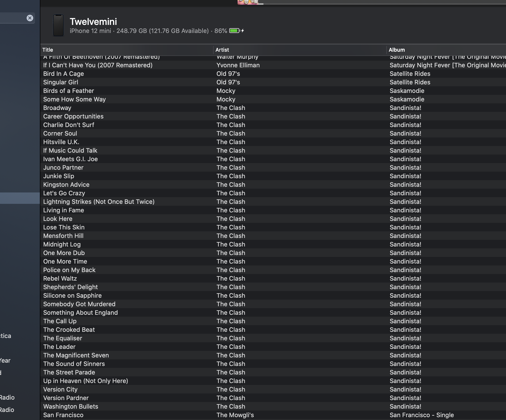Image resolution: width=506 pixels, height=420 pixels.
Task: Click the now-playing album art thumbnail
Action: coord(248,2)
